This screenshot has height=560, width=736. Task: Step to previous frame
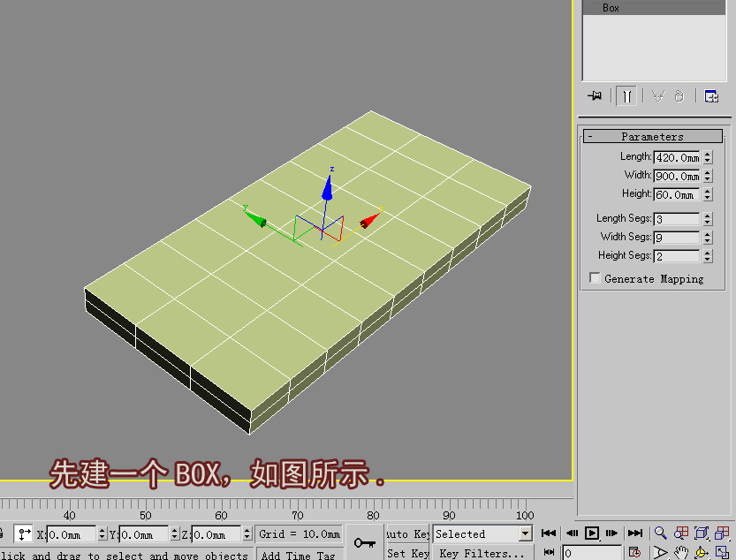(x=572, y=534)
